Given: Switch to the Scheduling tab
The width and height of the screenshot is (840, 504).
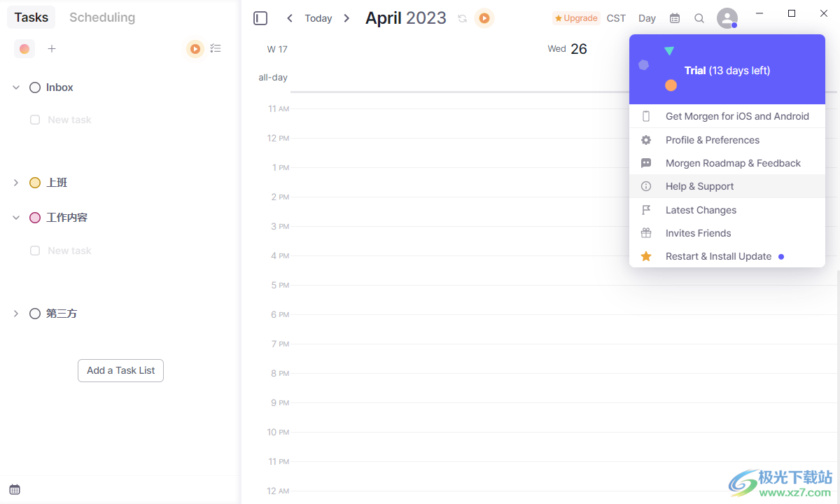Looking at the screenshot, I should [102, 17].
